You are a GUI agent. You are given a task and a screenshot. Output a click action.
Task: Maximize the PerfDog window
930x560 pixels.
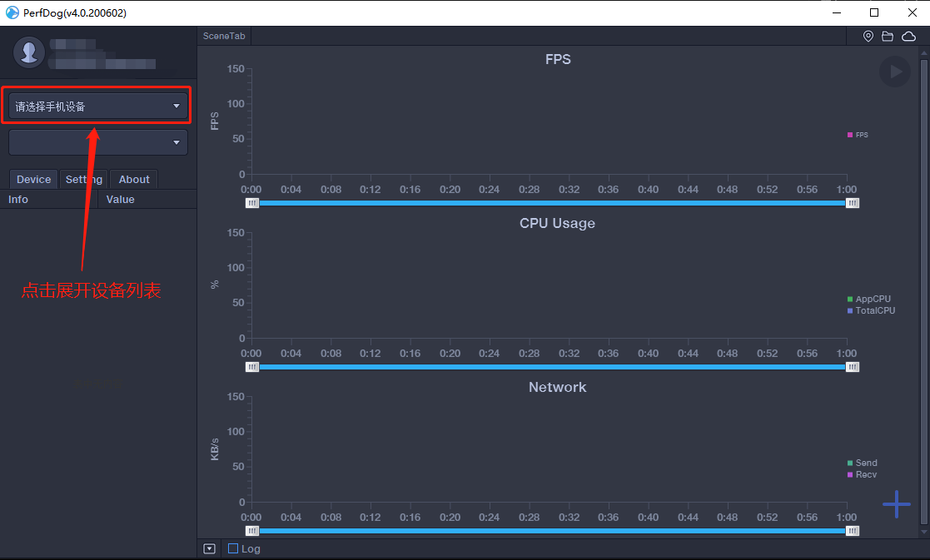click(874, 12)
